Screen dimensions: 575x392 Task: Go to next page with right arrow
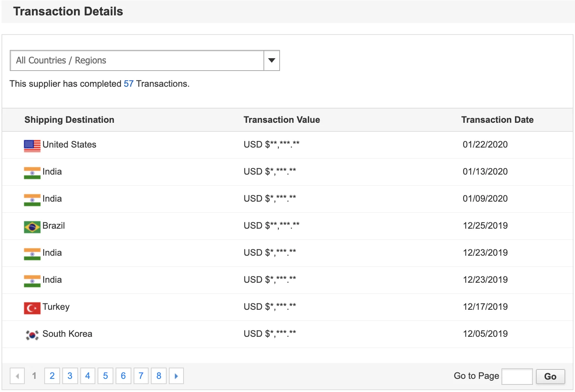[x=176, y=376]
